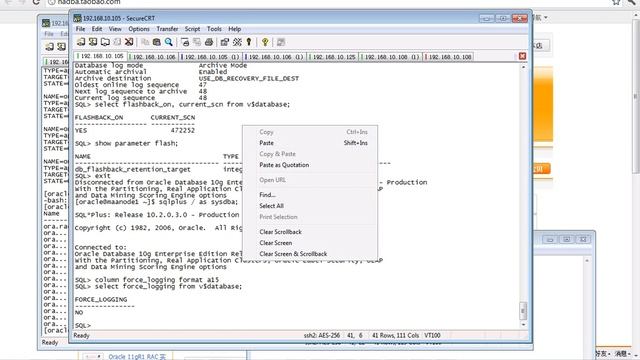Image resolution: width=640 pixels, height=360 pixels.
Task: Open Find with the magnifying glass icon
Action: 168,42
